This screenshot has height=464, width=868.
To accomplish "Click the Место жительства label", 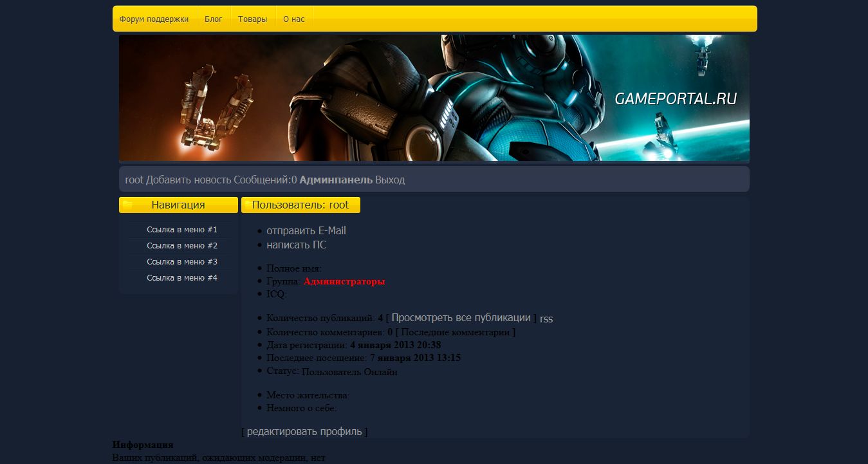I will (x=308, y=395).
